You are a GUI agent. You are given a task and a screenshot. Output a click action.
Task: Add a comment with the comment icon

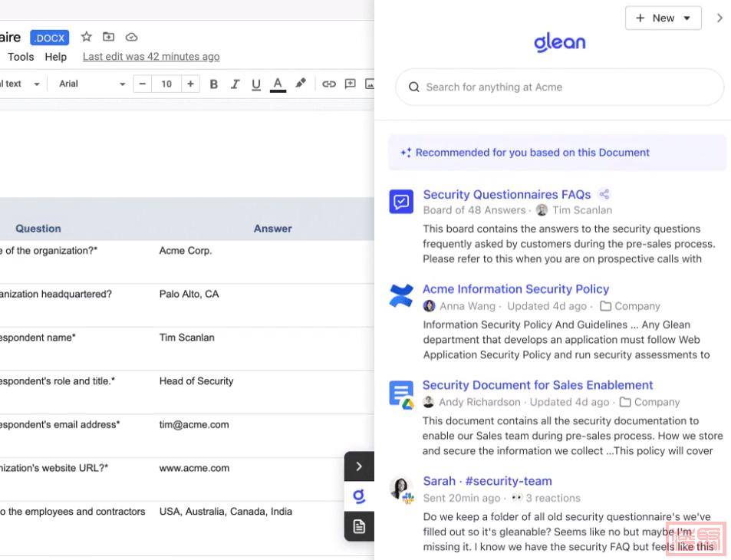pos(350,84)
